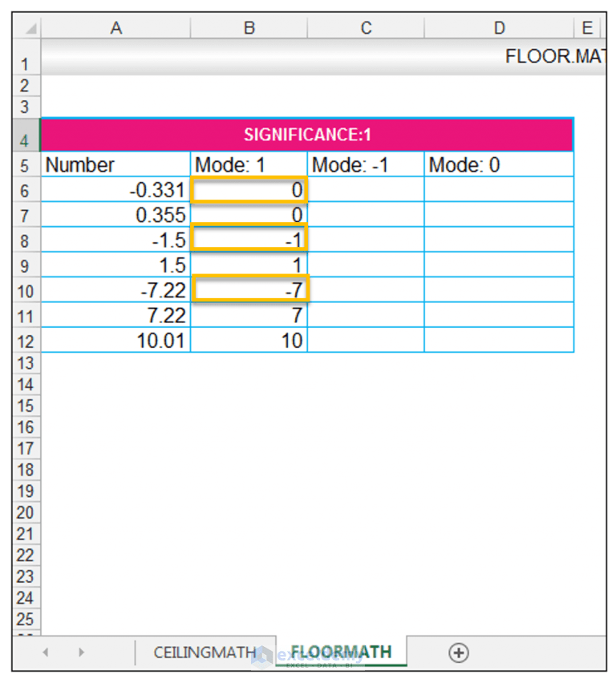This screenshot has width=616, height=683.
Task: Select column D header
Action: click(499, 28)
